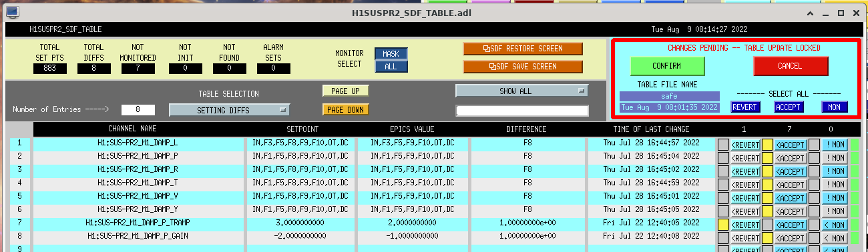Toggle MON for the DAMP_P_GAIN row
868x252 pixels.
pos(835,239)
